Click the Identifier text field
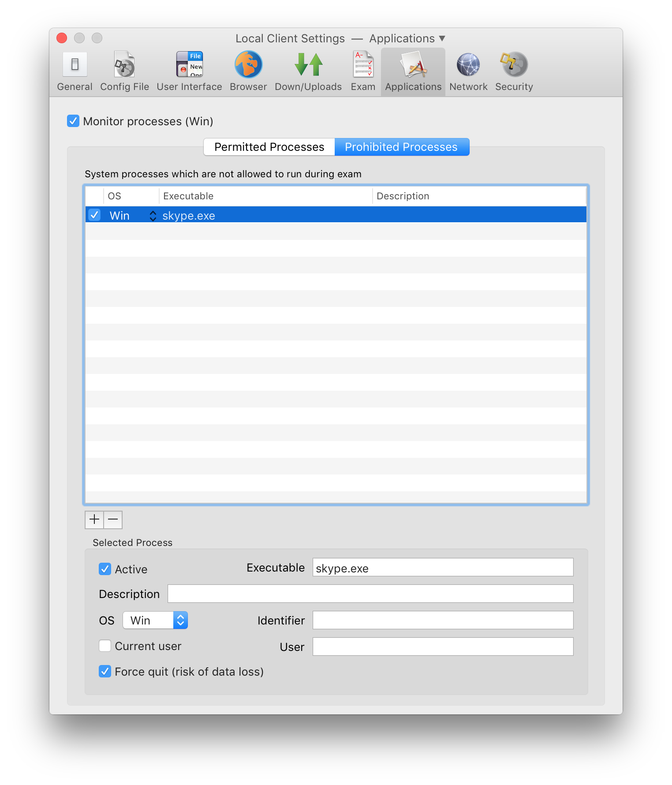This screenshot has width=672, height=785. [443, 620]
